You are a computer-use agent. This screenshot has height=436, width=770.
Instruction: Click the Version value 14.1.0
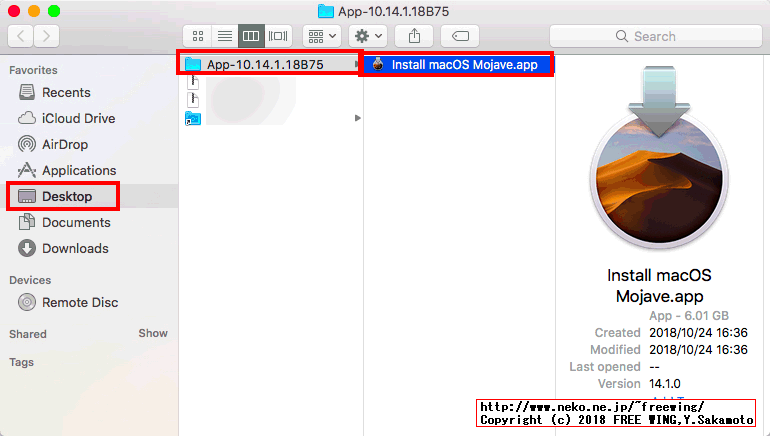[665, 383]
